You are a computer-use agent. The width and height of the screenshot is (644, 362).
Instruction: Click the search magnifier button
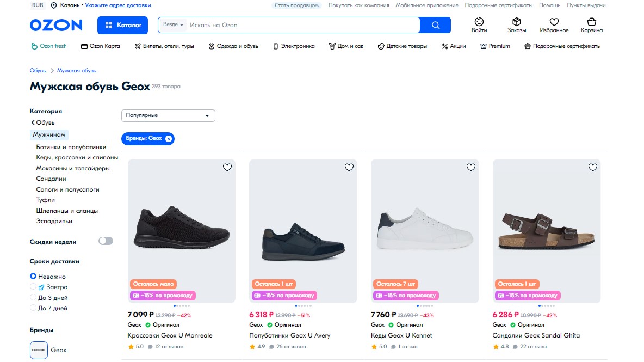coord(435,25)
